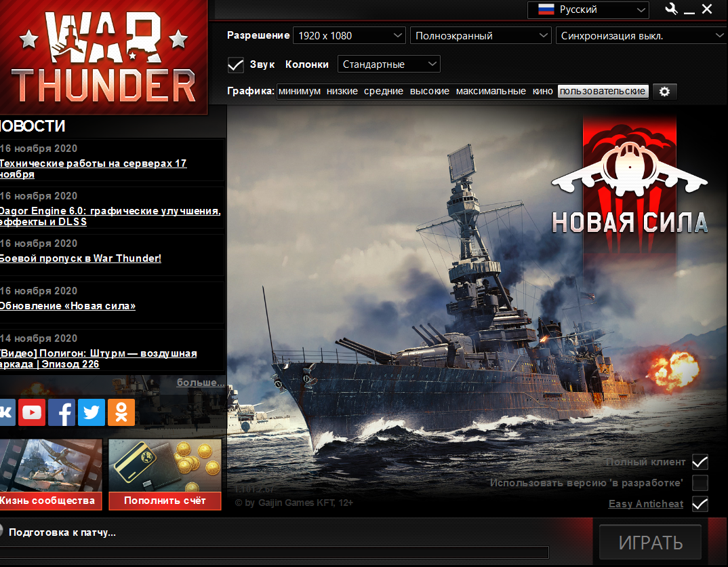The width and height of the screenshot is (728, 567).
Task: Click the Разрешение label
Action: [x=258, y=35]
